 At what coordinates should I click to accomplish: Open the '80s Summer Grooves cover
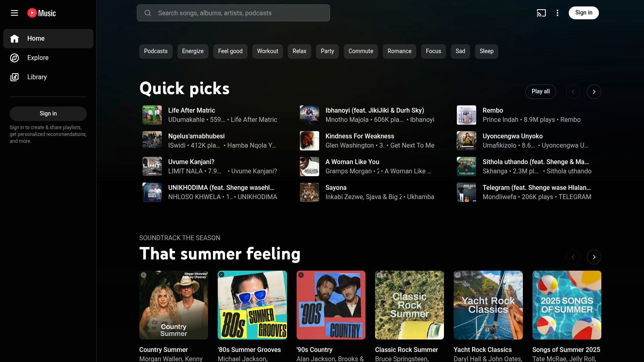pos(252,305)
